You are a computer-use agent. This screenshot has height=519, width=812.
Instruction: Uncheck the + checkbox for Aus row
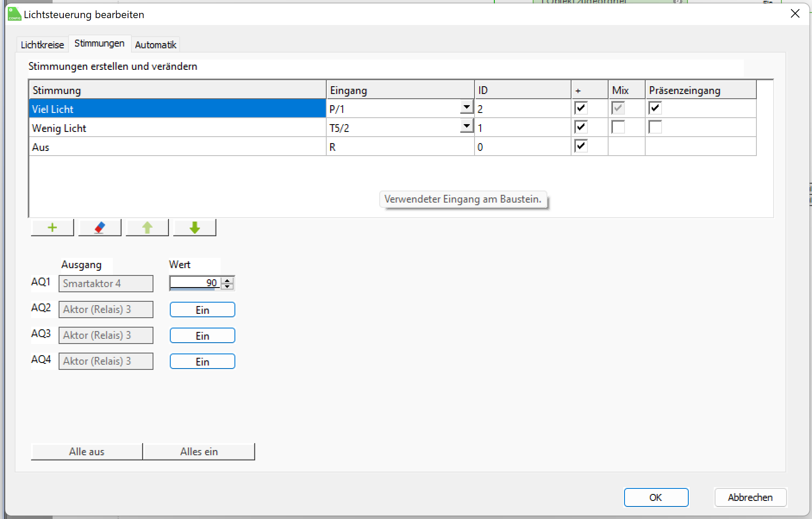pyautogui.click(x=581, y=146)
